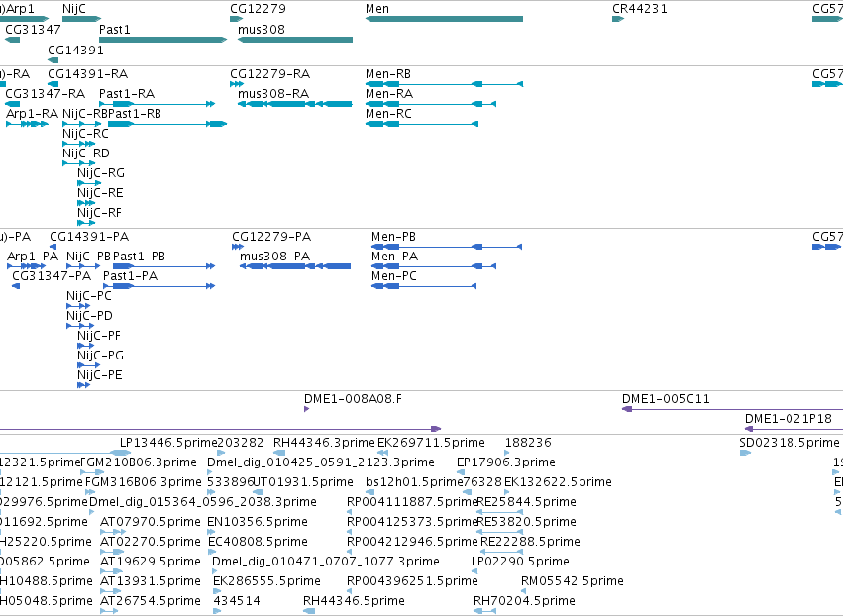The image size is (843, 616).
Task: Click the NijC-PF protein label
Action: [99, 336]
